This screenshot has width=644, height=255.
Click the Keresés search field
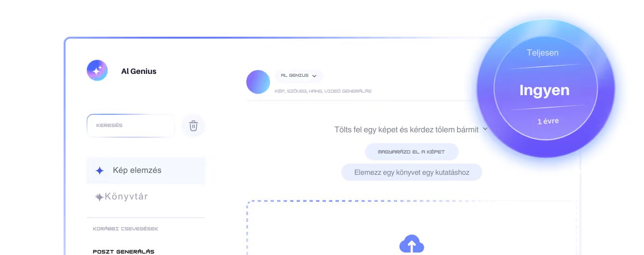point(131,126)
